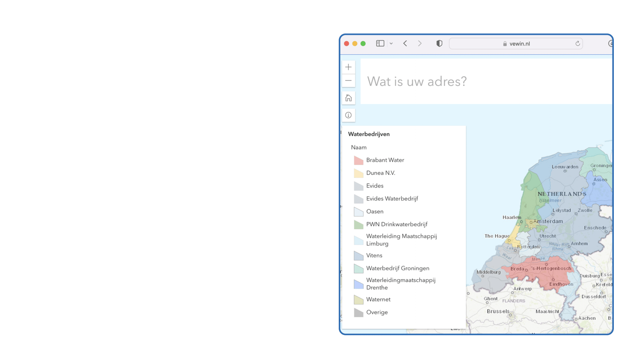Reset map to home extent

coord(348,98)
